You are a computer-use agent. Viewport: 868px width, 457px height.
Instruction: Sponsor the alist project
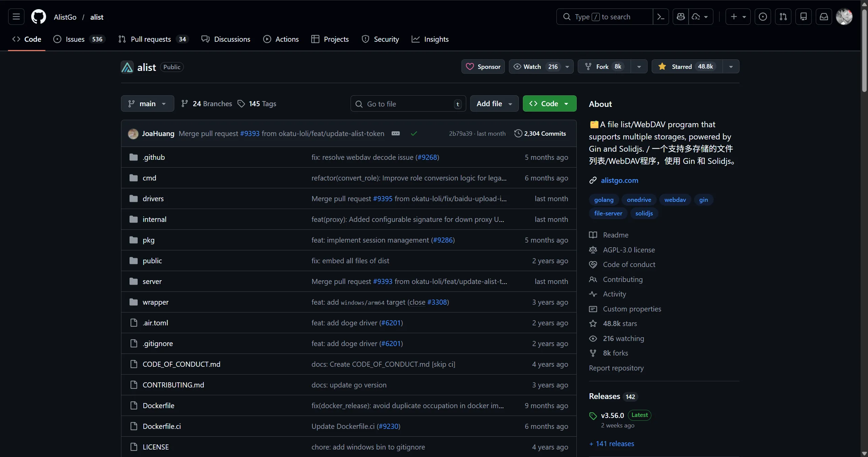click(483, 66)
